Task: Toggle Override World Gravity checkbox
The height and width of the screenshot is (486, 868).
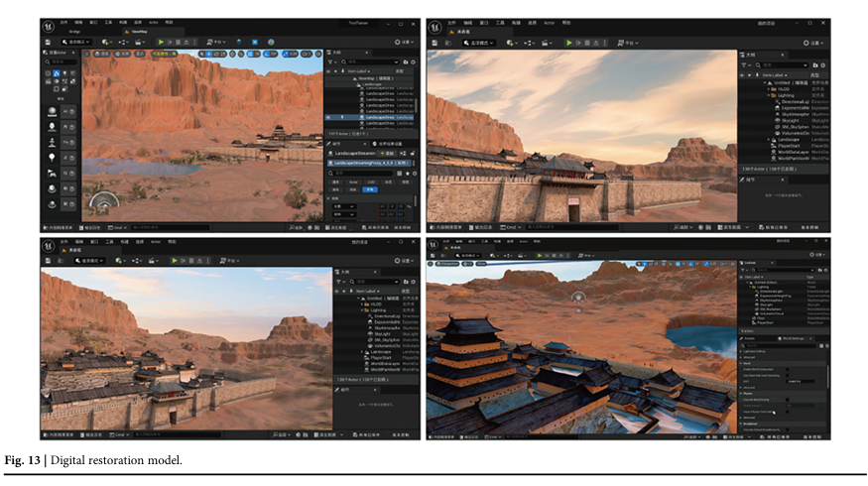Action: pyautogui.click(x=788, y=398)
